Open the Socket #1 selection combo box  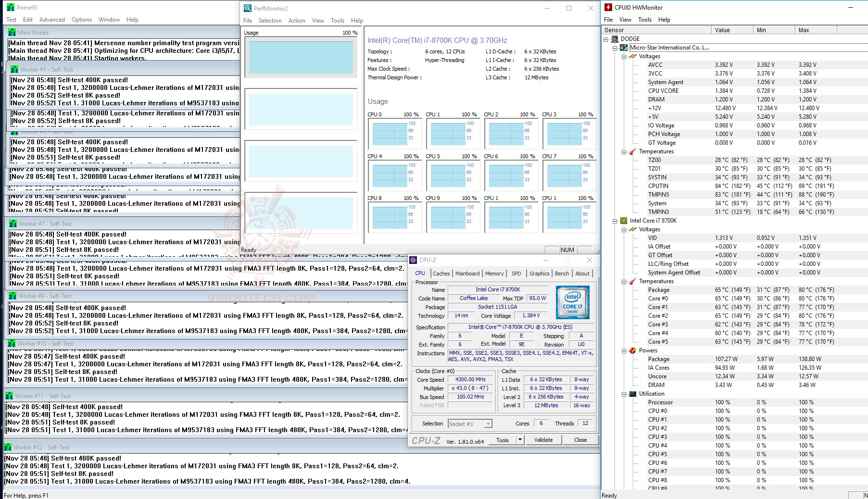point(470,424)
